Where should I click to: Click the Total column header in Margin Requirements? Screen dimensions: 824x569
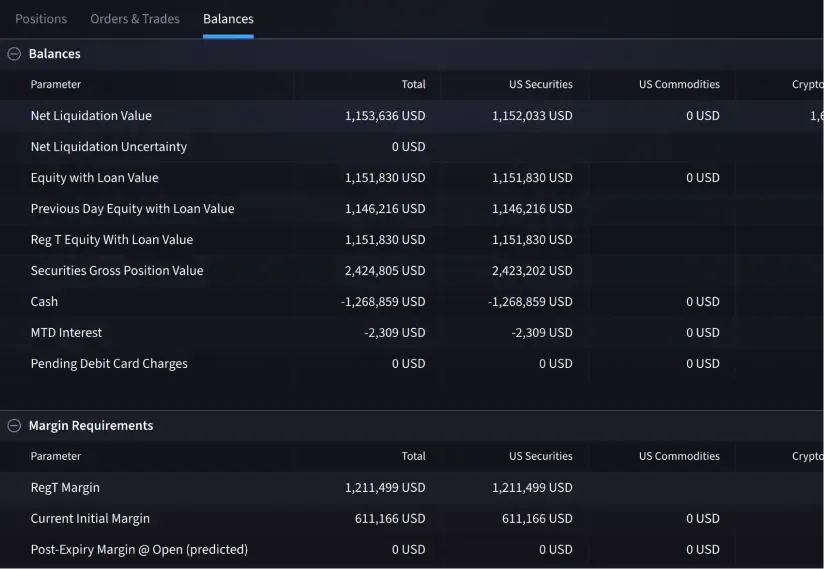(413, 456)
